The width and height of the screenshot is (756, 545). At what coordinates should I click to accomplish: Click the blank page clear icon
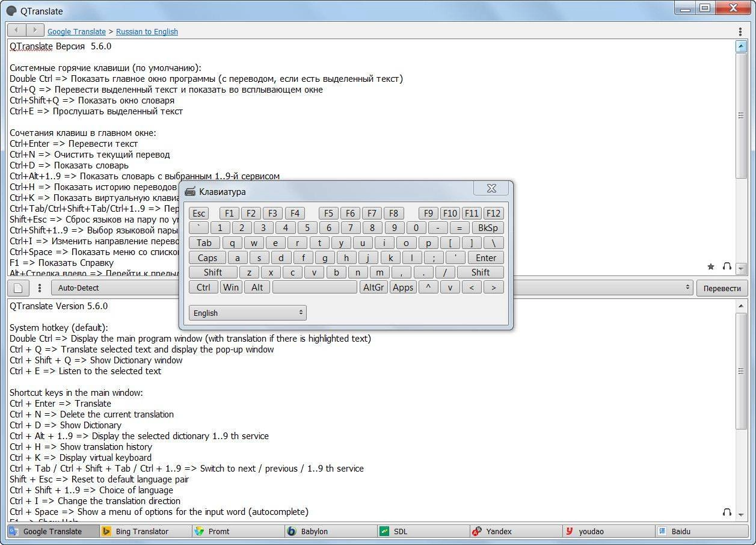point(18,288)
